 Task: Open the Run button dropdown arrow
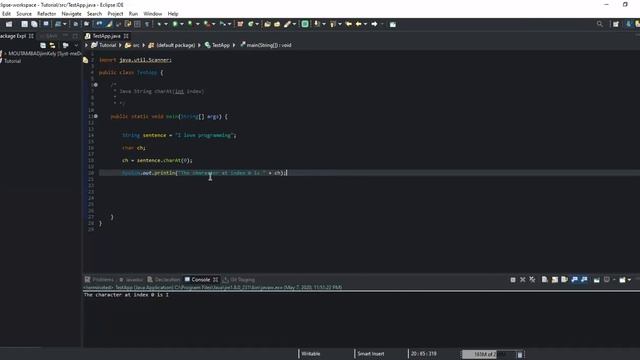(x=182, y=24)
